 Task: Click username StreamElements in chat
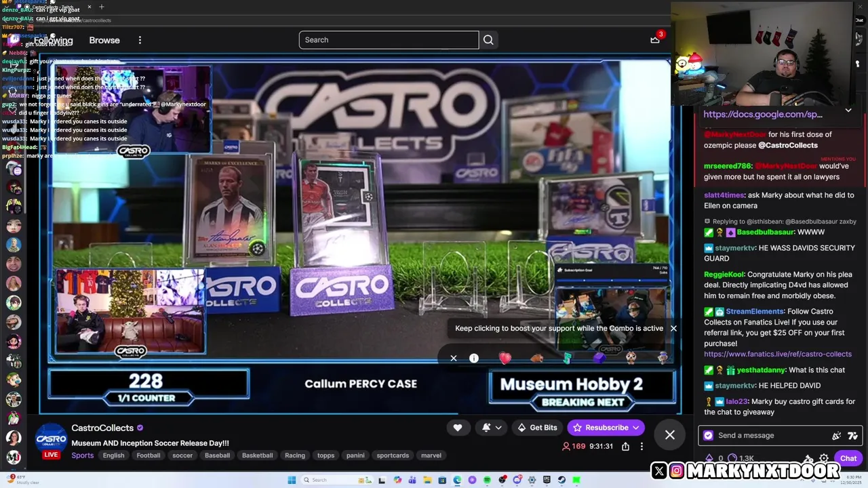click(x=754, y=312)
